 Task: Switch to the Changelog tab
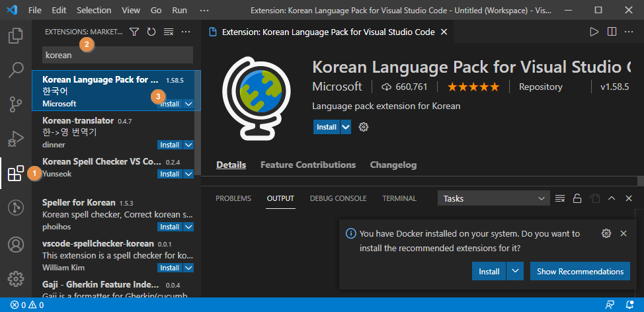click(x=393, y=165)
